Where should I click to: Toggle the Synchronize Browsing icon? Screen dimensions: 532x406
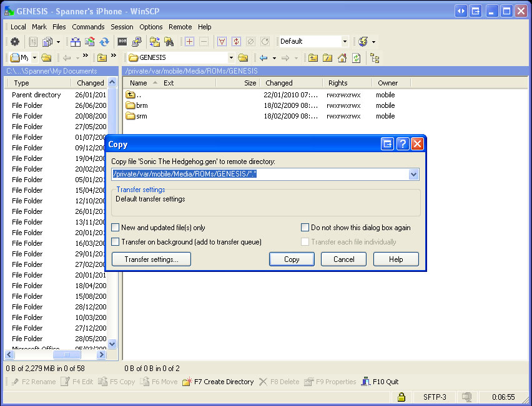coord(155,42)
